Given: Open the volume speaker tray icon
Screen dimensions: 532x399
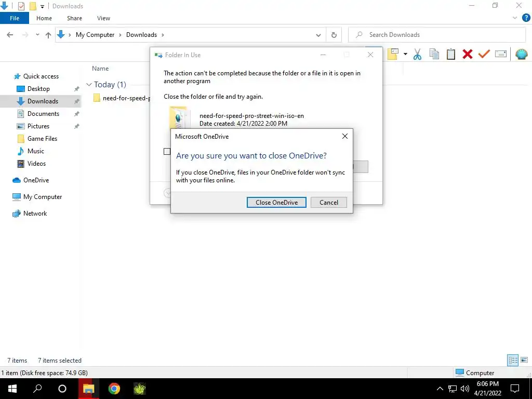Looking at the screenshot, I should point(465,389).
